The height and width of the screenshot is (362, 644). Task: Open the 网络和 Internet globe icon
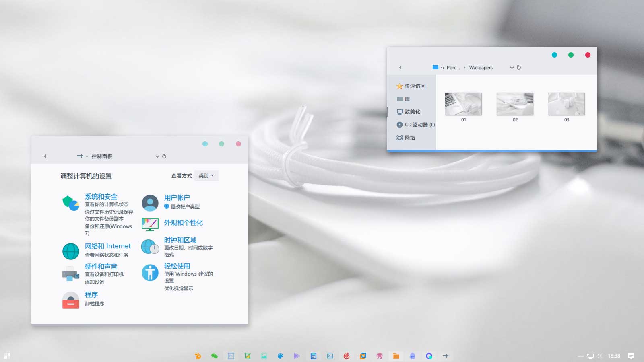tap(71, 251)
